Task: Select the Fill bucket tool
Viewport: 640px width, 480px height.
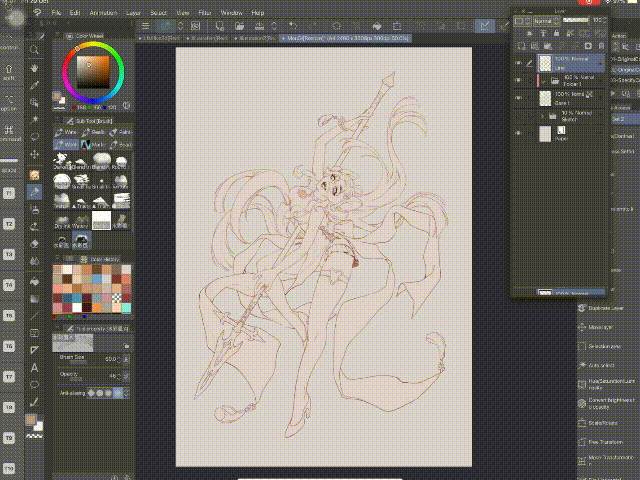Action: pos(35,280)
